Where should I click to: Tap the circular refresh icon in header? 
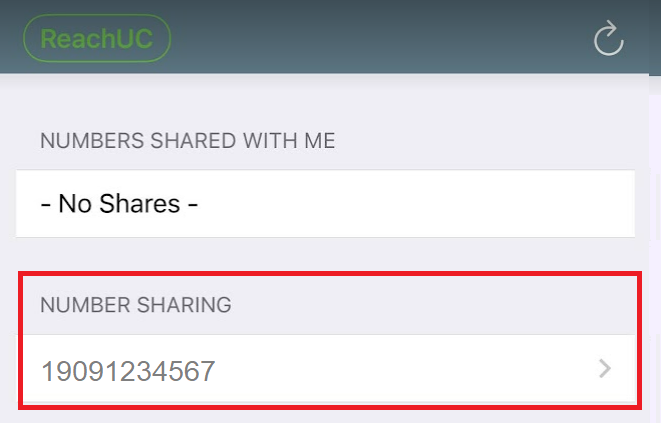point(609,38)
